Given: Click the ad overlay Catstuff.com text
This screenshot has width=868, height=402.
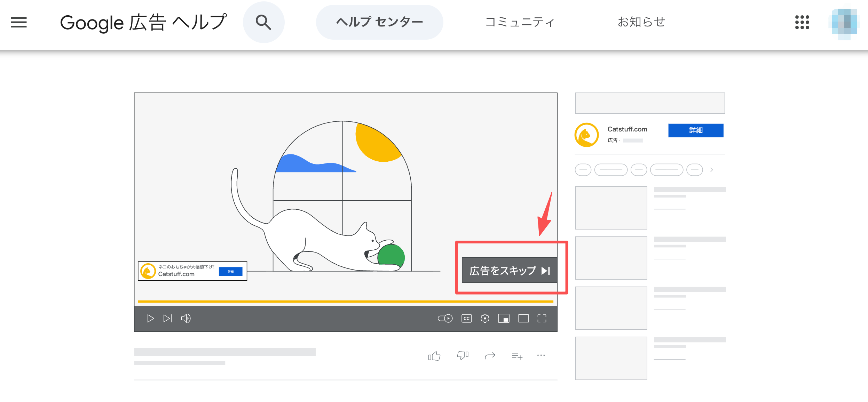Looking at the screenshot, I should pos(176,274).
